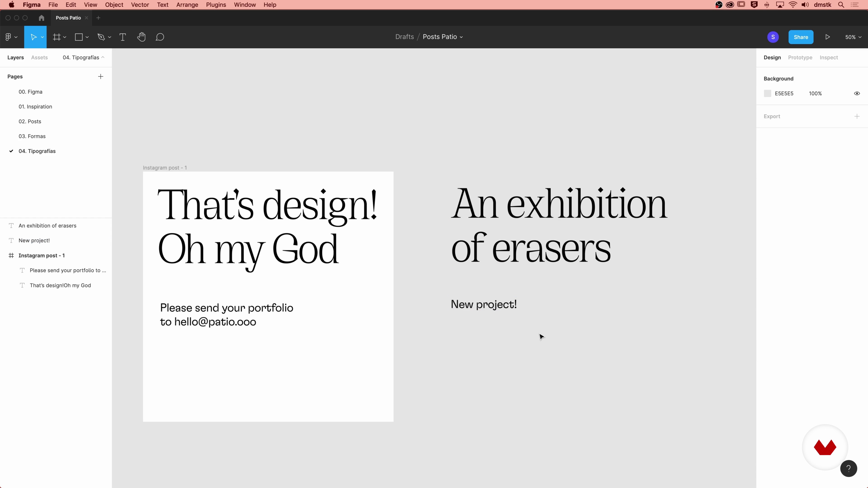Click the background color swatch
868x488 pixels.
pyautogui.click(x=767, y=93)
